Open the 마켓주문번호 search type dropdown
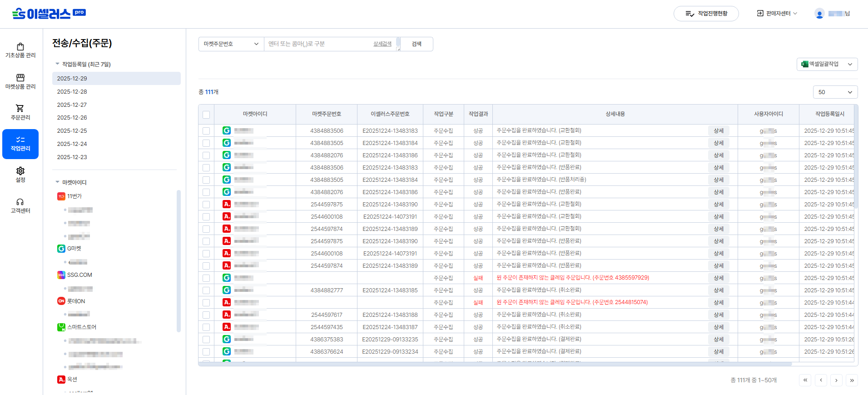This screenshot has height=395, width=868. (x=231, y=44)
